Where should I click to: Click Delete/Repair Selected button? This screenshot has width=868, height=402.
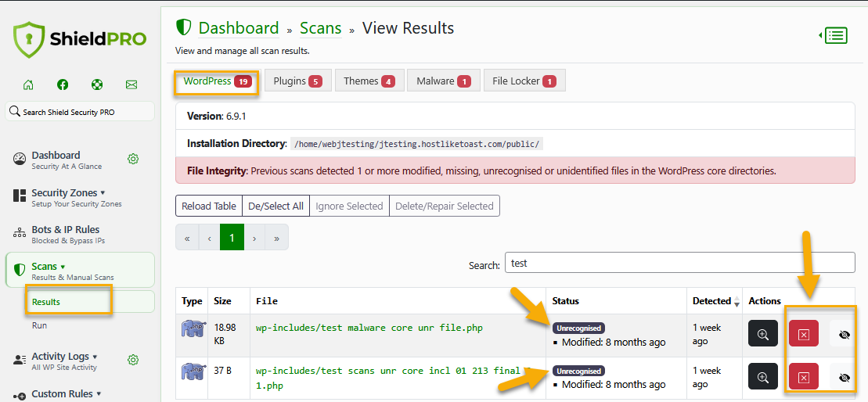(x=445, y=206)
